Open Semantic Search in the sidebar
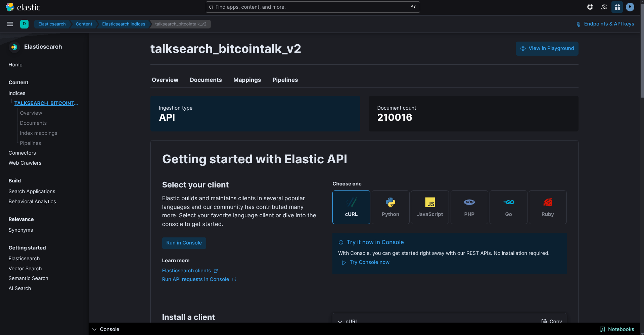 tap(28, 278)
